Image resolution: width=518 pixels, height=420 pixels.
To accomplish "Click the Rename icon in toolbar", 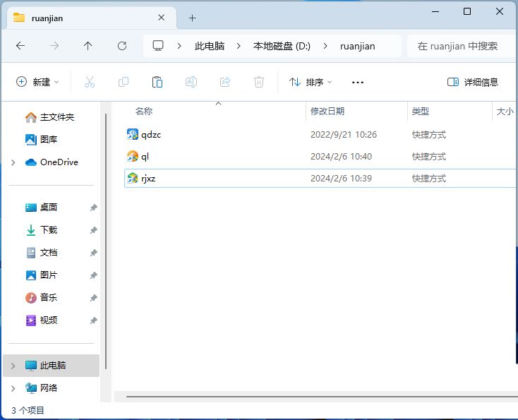I will 191,82.
